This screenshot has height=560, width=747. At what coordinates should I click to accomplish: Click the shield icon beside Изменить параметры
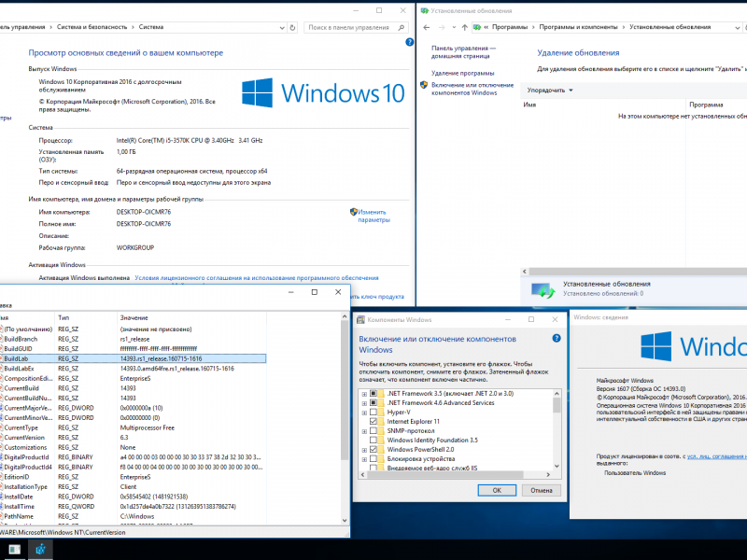point(354,212)
